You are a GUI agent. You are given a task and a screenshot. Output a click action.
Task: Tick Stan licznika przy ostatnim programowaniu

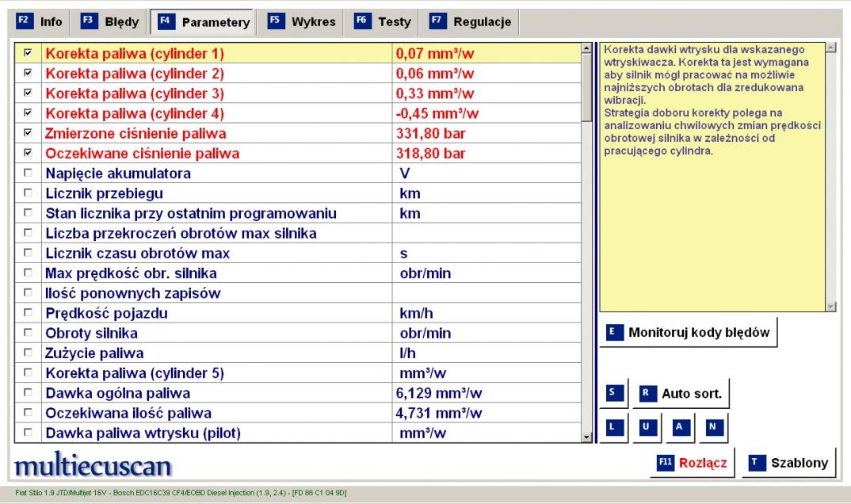tap(28, 212)
